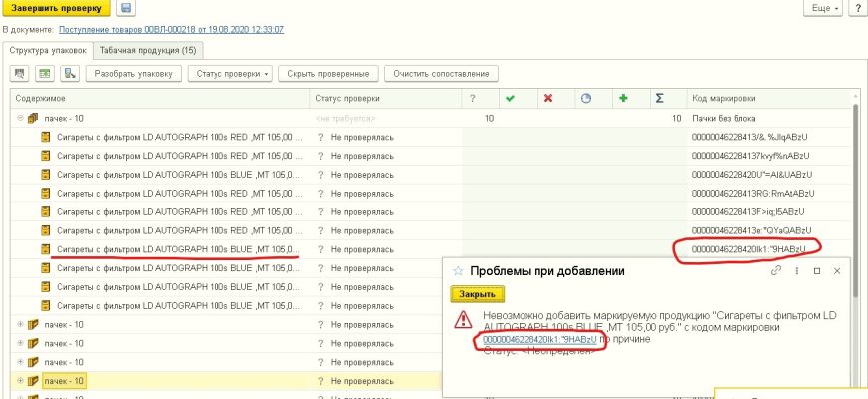Open the Статус проверки dropdown button
868x399 pixels.
[x=231, y=74]
